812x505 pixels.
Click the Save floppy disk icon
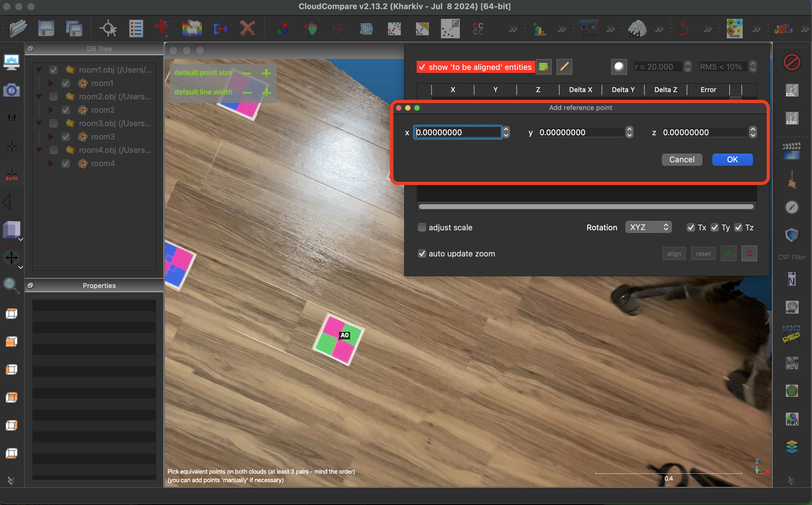(x=46, y=29)
